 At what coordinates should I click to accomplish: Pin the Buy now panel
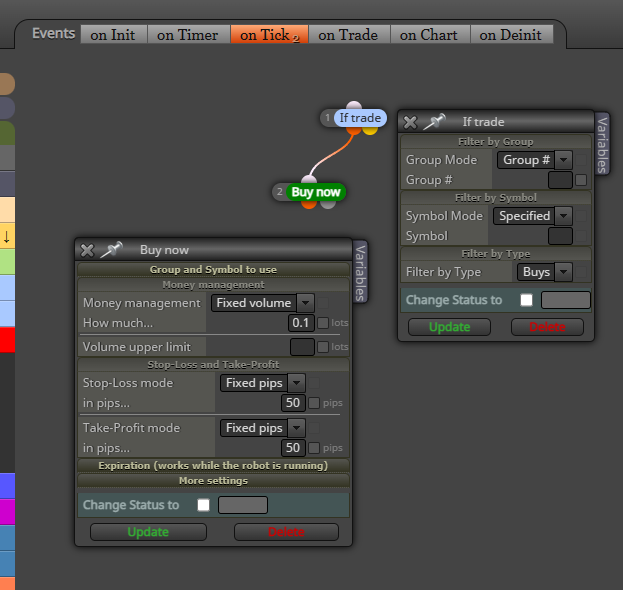[x=111, y=250]
